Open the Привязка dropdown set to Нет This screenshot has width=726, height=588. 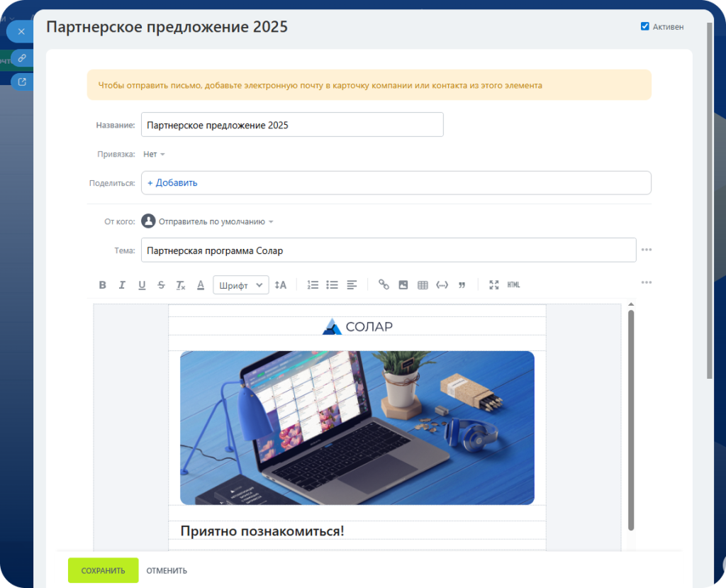[x=154, y=155]
